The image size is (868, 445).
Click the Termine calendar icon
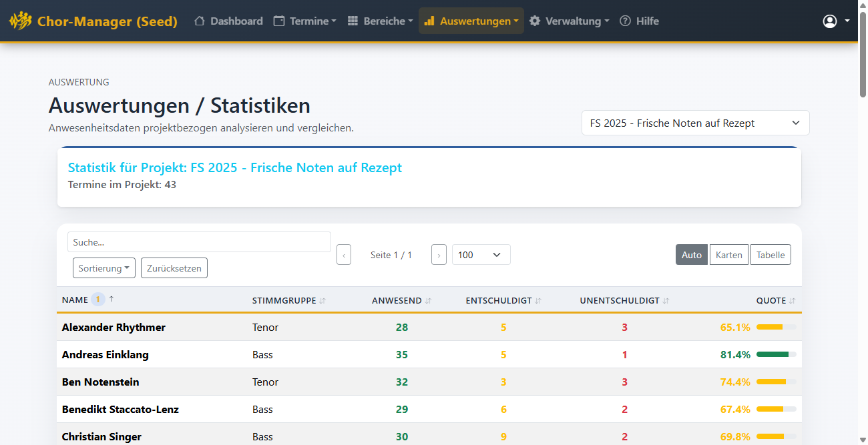[x=279, y=21]
